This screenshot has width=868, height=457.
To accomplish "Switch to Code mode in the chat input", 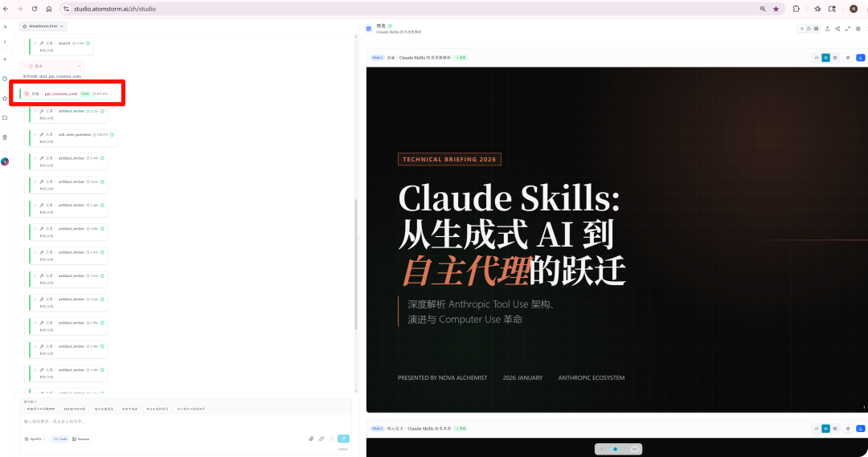I will [x=60, y=439].
